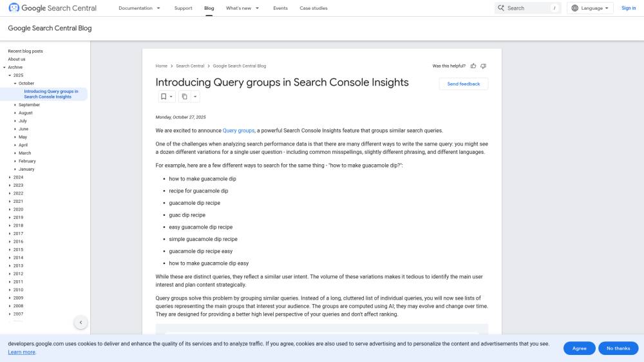Open the dropdown arrow beside copy icon

click(x=195, y=97)
